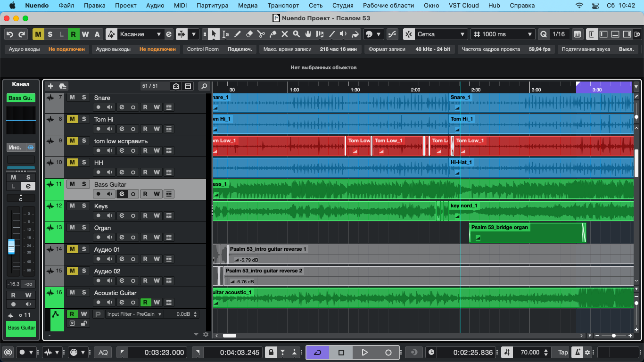644x362 pixels.
Task: Click the vertical zoom slider handle
Action: pyautogui.click(x=636, y=303)
